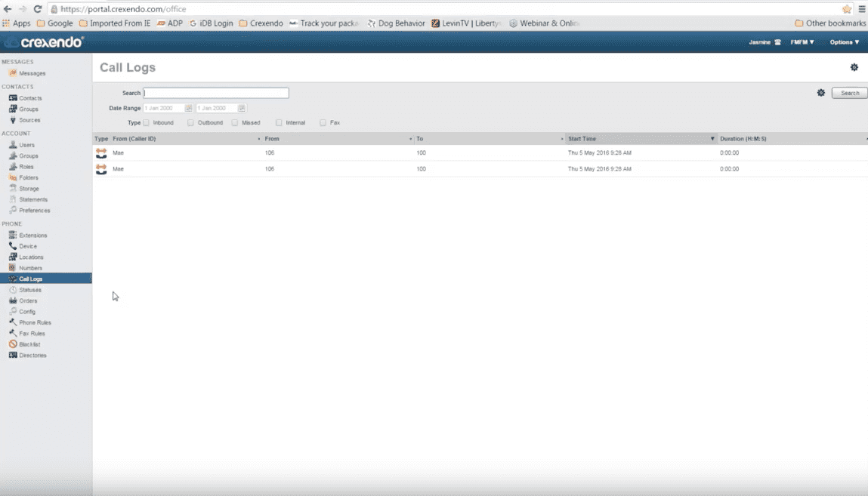868x496 pixels.
Task: Enable the Outbound type checkbox
Action: [x=190, y=123]
